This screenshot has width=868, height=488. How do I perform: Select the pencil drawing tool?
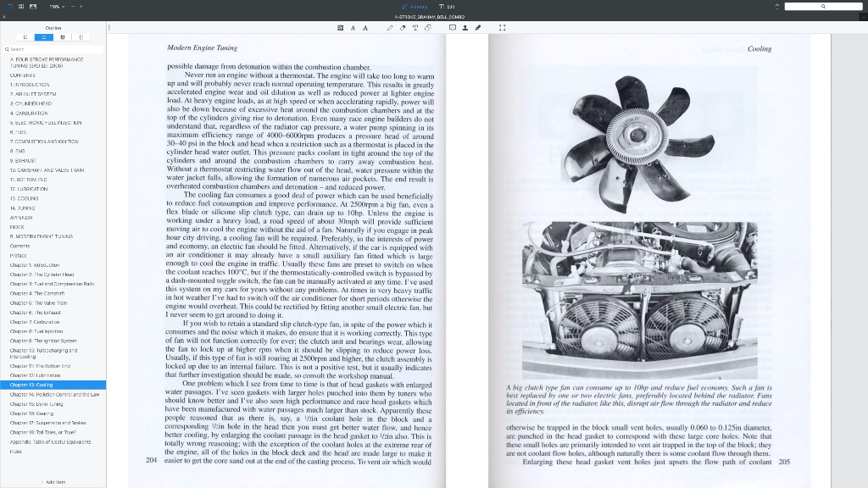pyautogui.click(x=390, y=28)
